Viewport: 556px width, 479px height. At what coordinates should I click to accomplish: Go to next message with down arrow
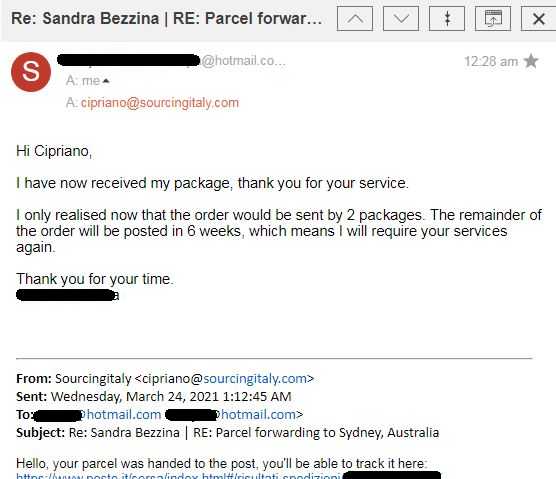click(401, 18)
